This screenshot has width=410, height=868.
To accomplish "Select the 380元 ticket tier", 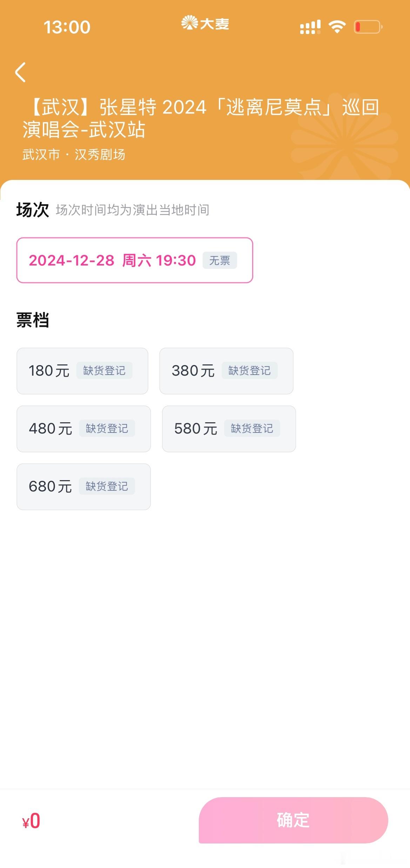I will click(226, 371).
